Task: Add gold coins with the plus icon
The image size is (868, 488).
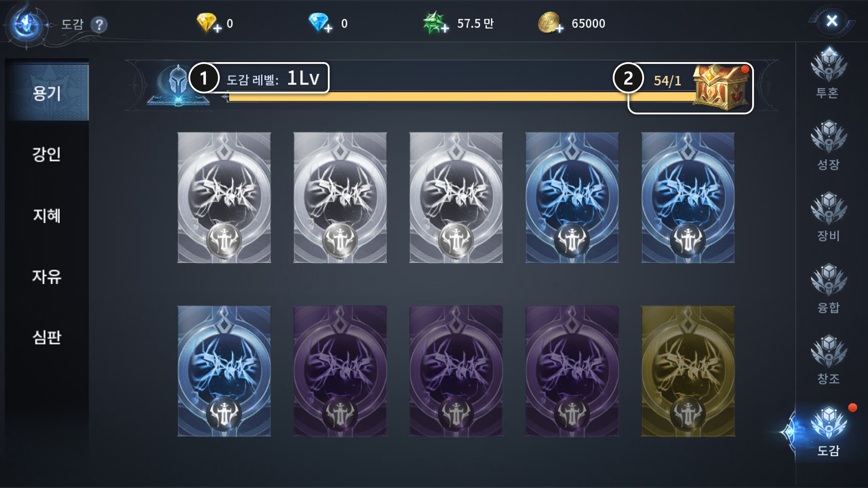Action: click(559, 29)
